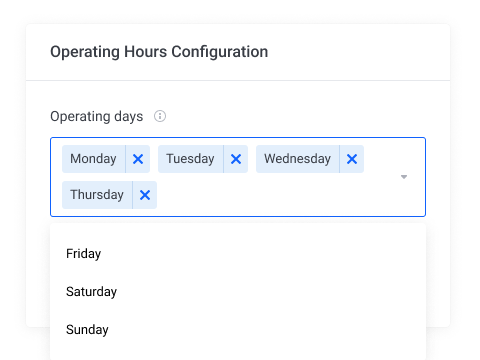Click the Wednesday chip label

pos(297,159)
